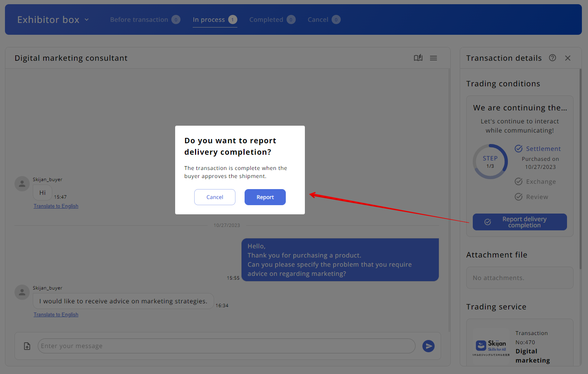Screen dimensions: 588x374
Task: Click the "We are continuing the..." heading
Action: tap(520, 108)
